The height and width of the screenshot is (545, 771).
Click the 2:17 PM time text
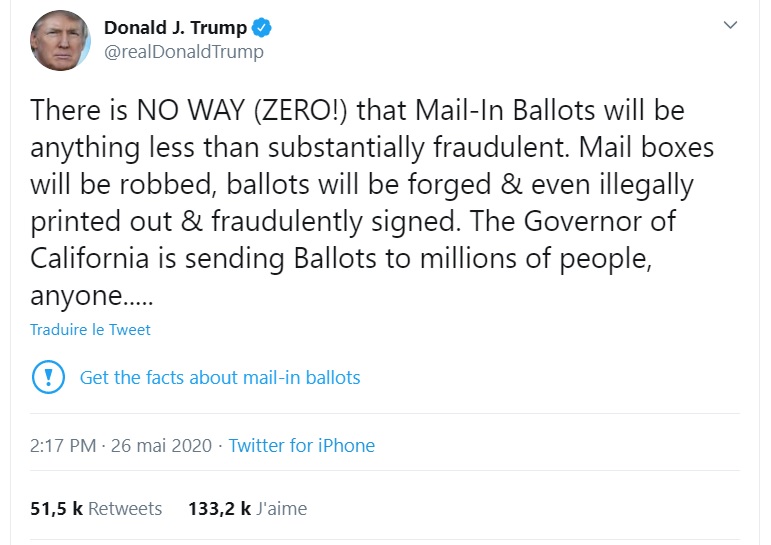[x=63, y=446]
